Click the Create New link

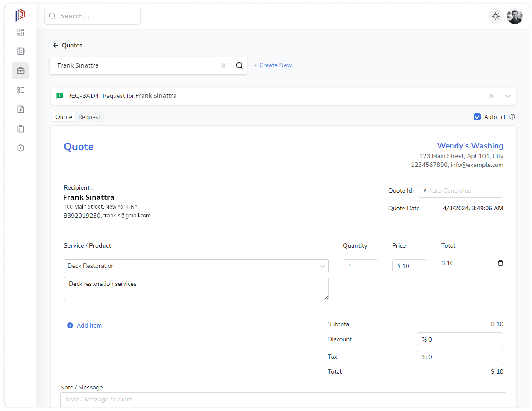pos(273,65)
